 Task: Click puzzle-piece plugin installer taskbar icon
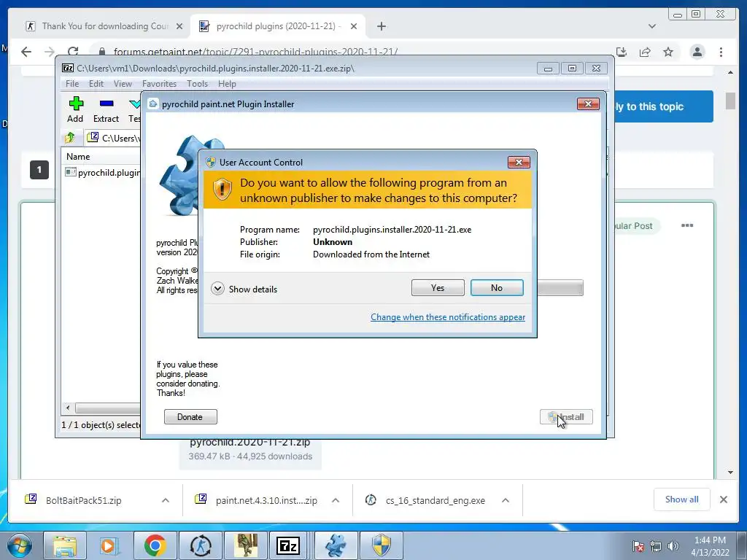pos(336,545)
